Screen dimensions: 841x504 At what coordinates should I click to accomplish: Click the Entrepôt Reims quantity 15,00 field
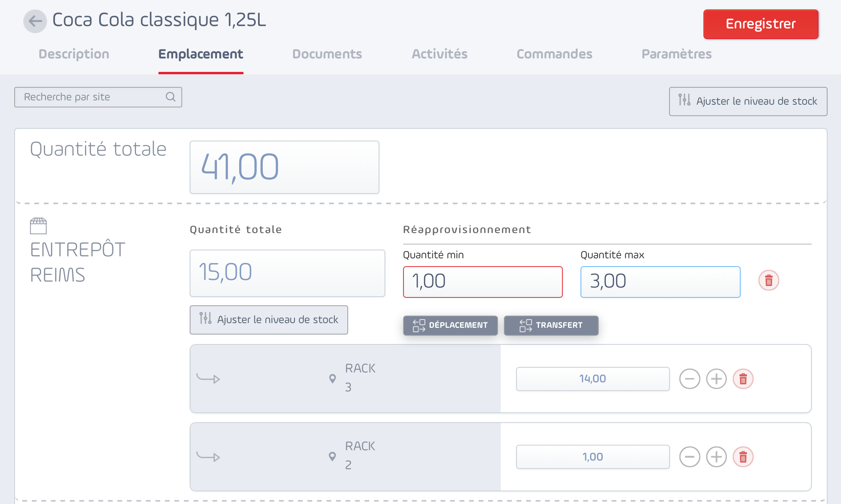click(287, 273)
